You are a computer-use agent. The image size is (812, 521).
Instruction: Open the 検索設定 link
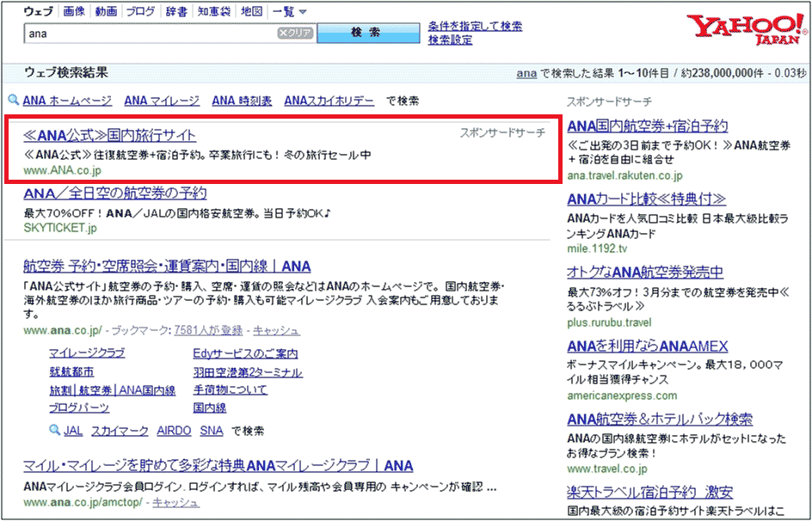[x=450, y=40]
